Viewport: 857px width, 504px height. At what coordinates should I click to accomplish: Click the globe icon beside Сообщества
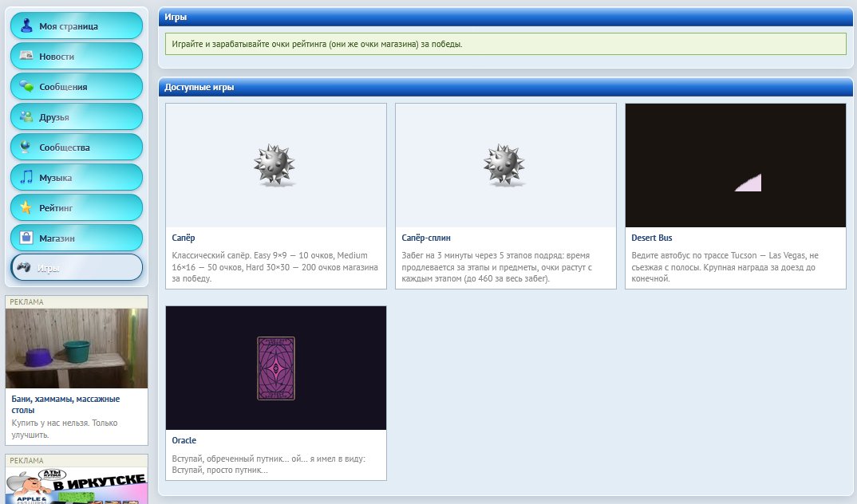click(26, 147)
